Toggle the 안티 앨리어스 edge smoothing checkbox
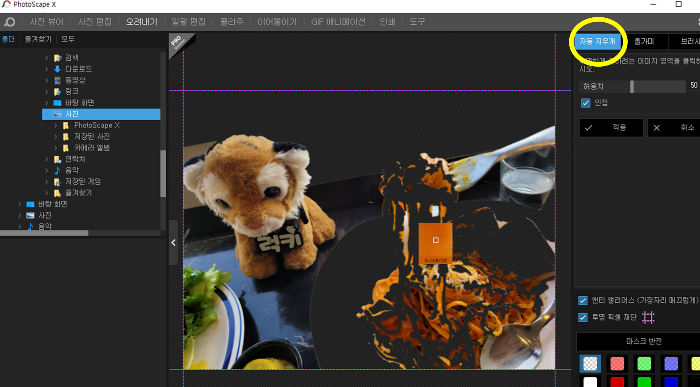 (x=583, y=300)
